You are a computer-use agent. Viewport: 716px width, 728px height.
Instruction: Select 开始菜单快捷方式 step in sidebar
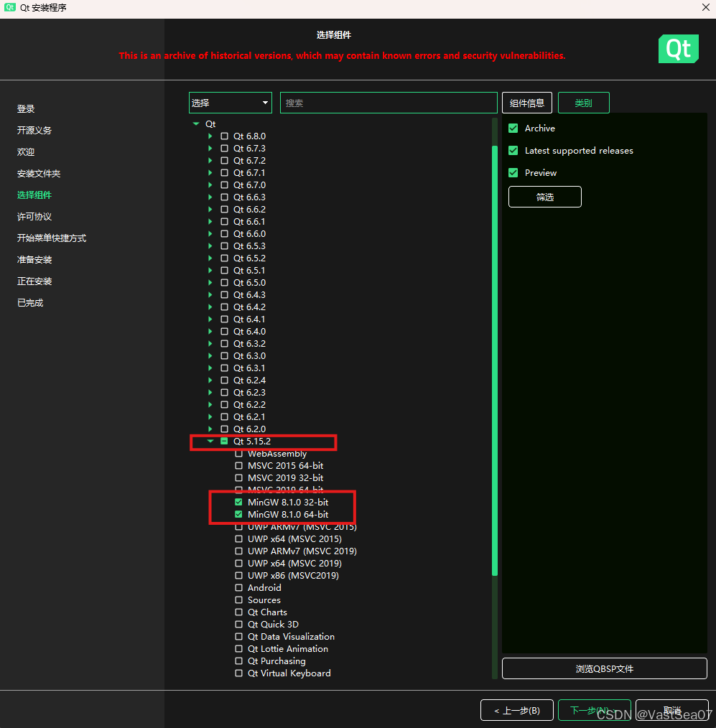(52, 238)
